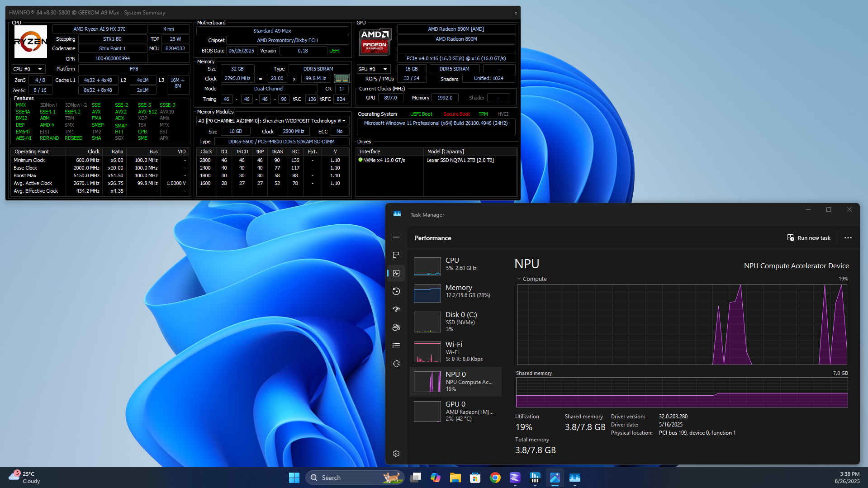Screen dimensions: 868x488
Task: Collapse the Compute graph chevron
Action: tap(519, 279)
